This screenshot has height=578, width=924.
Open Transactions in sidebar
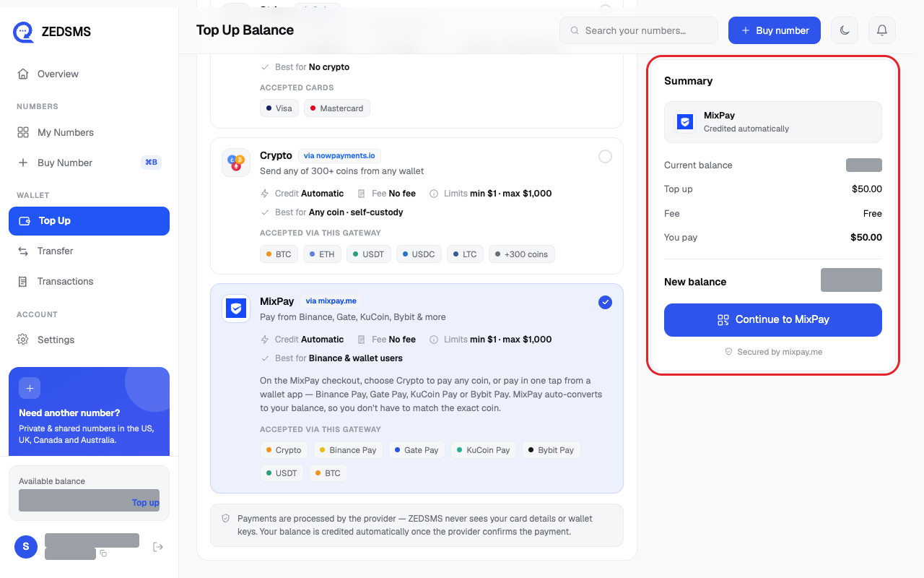[89, 281]
